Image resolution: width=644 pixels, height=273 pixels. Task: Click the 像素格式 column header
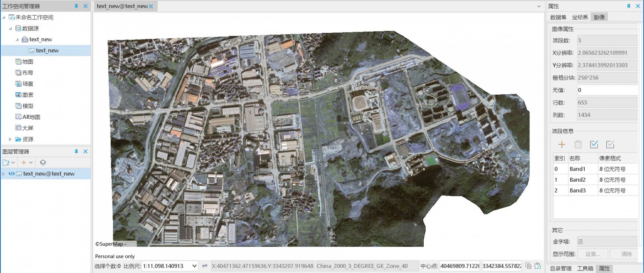(618, 158)
